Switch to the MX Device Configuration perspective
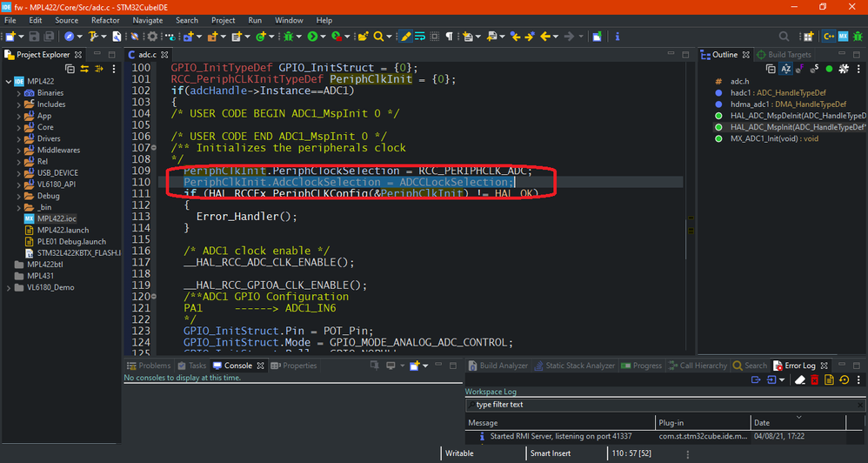 click(843, 37)
